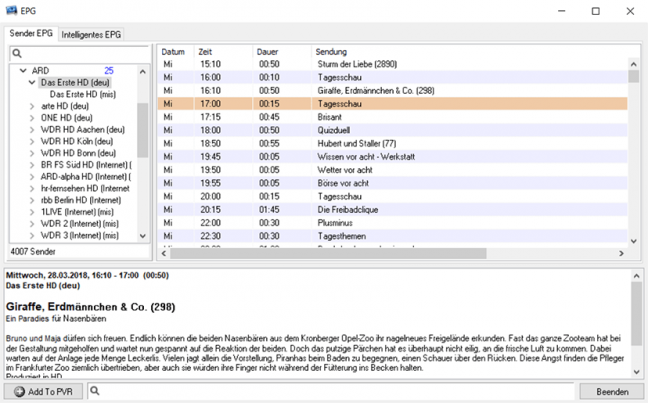This screenshot has width=648, height=403.
Task: Click the Beenden button
Action: [x=612, y=391]
